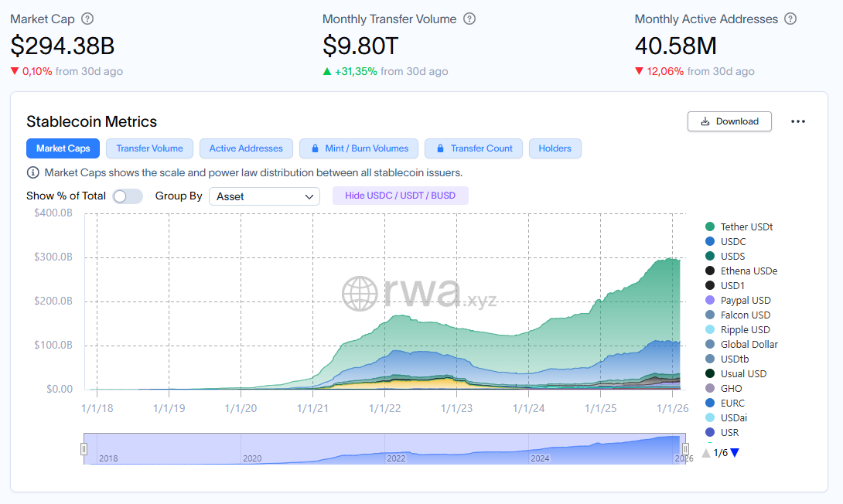The height and width of the screenshot is (504, 843).
Task: Click the $9.80T transfer volume value
Action: (x=360, y=46)
